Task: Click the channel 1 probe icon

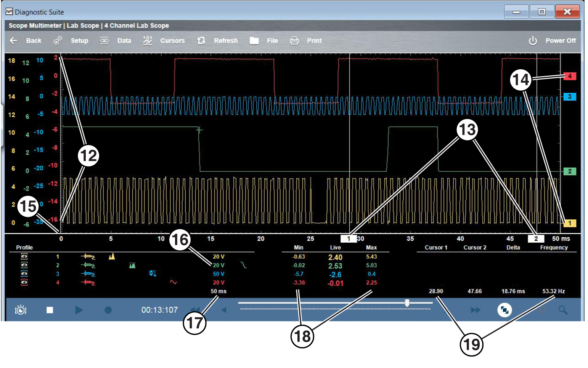Action: [x=88, y=257]
